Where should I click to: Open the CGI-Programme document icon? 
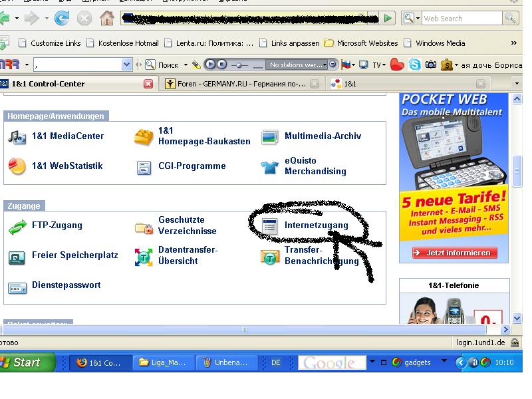[144, 168]
